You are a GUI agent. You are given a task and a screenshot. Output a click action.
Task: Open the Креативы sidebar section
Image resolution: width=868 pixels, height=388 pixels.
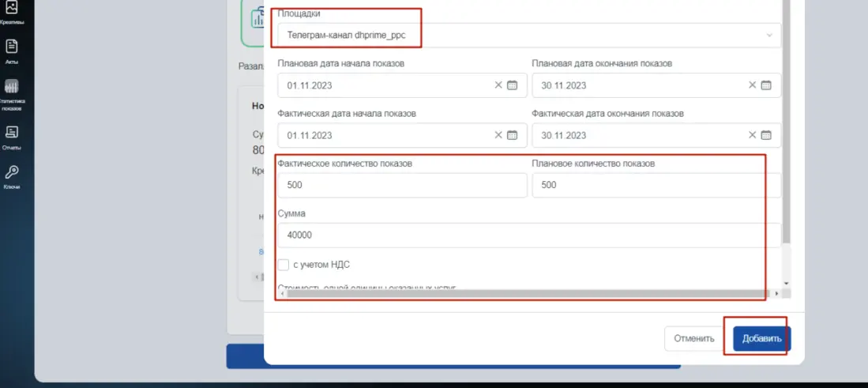(12, 13)
